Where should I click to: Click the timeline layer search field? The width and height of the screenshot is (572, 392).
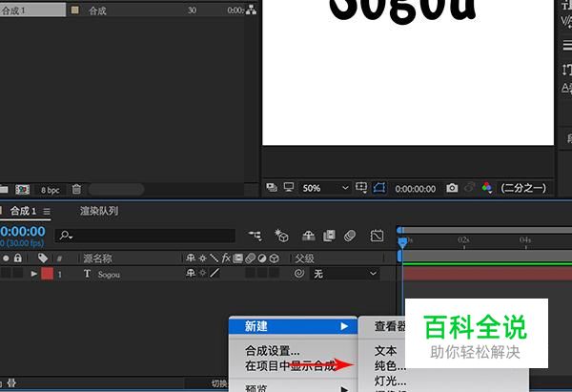pyautogui.click(x=145, y=236)
